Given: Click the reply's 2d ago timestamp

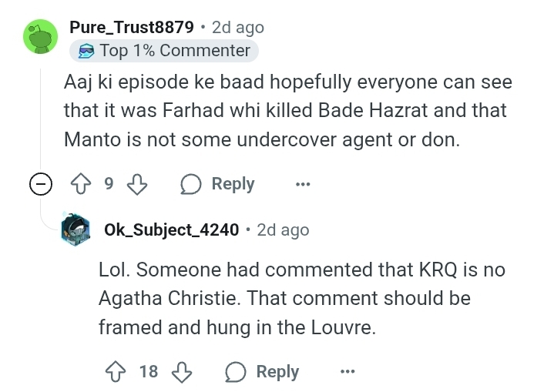Looking at the screenshot, I should [x=283, y=230].
